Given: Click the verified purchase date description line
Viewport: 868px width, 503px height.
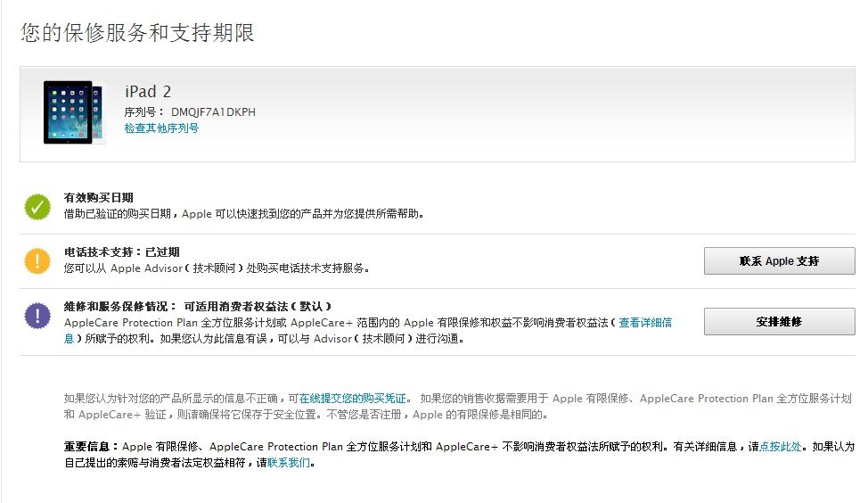Looking at the screenshot, I should (244, 214).
